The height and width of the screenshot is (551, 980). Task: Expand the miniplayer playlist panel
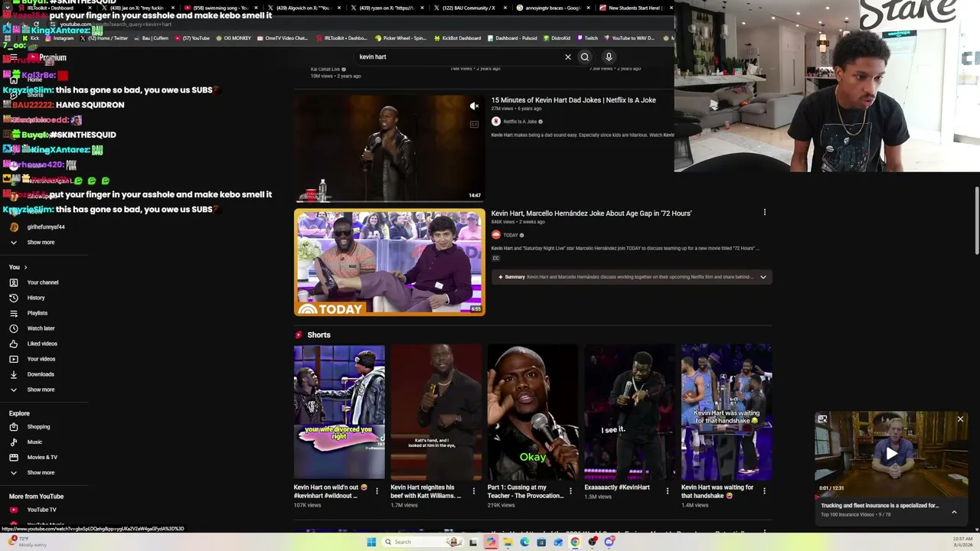click(954, 512)
